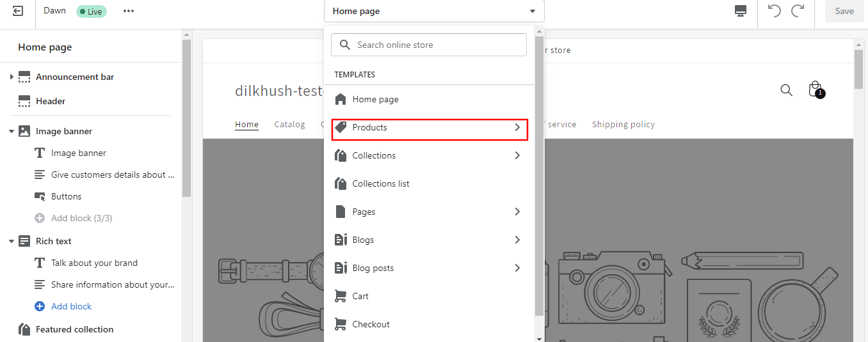
Task: Open the Blog posts submenu arrow
Action: 517,268
